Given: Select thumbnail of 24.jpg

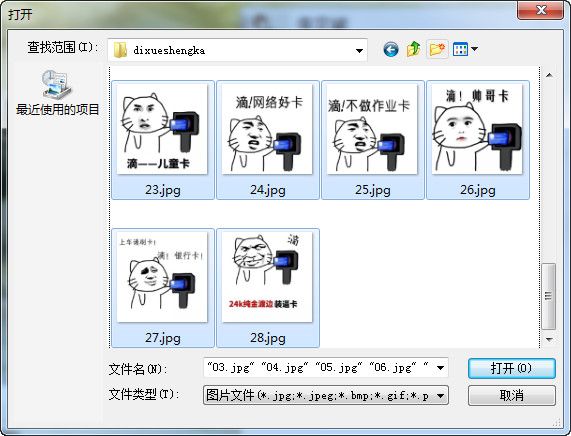Looking at the screenshot, I should pyautogui.click(x=267, y=129).
